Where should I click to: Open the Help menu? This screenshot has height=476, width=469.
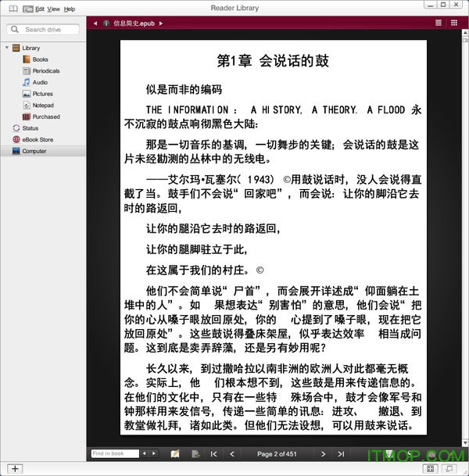pos(70,9)
